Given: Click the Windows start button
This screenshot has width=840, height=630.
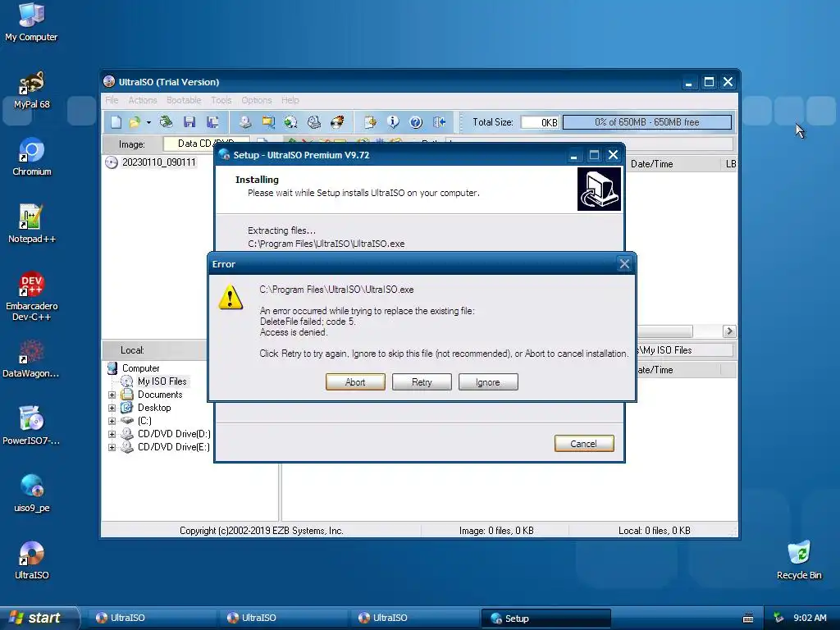Looking at the screenshot, I should point(38,618).
